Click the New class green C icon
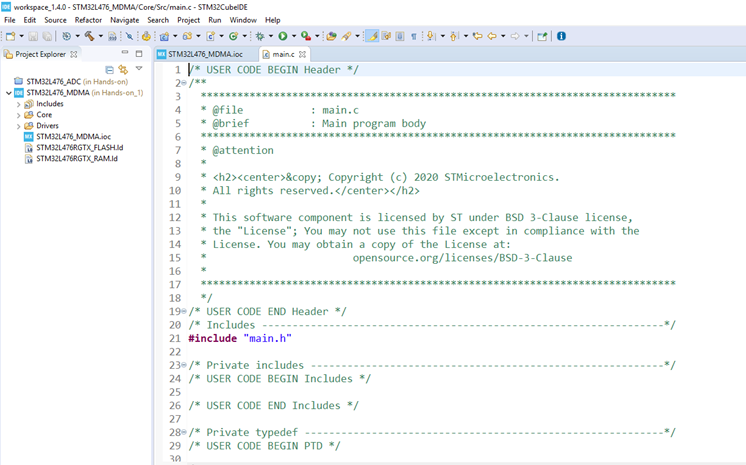Viewport: 746px width, 465px height. (234, 36)
